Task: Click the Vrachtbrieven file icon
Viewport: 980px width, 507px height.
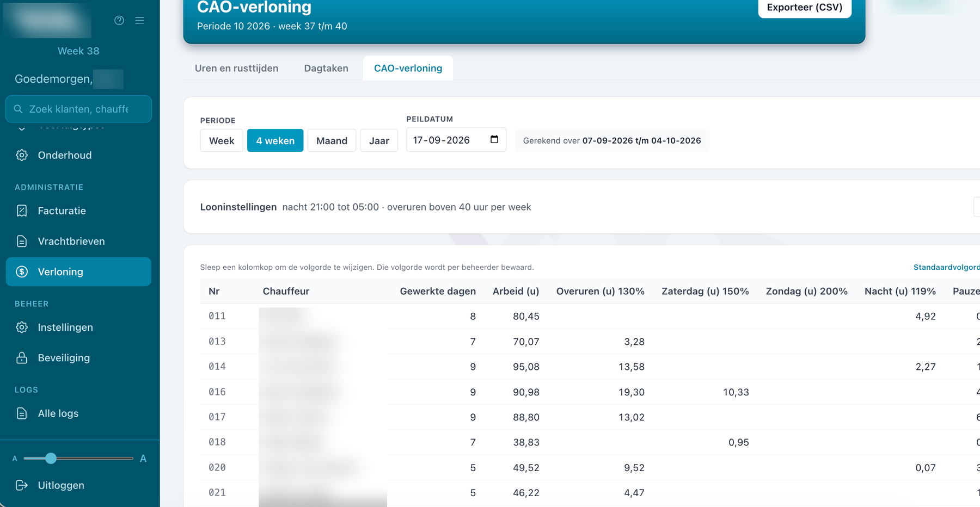Action: (x=22, y=241)
